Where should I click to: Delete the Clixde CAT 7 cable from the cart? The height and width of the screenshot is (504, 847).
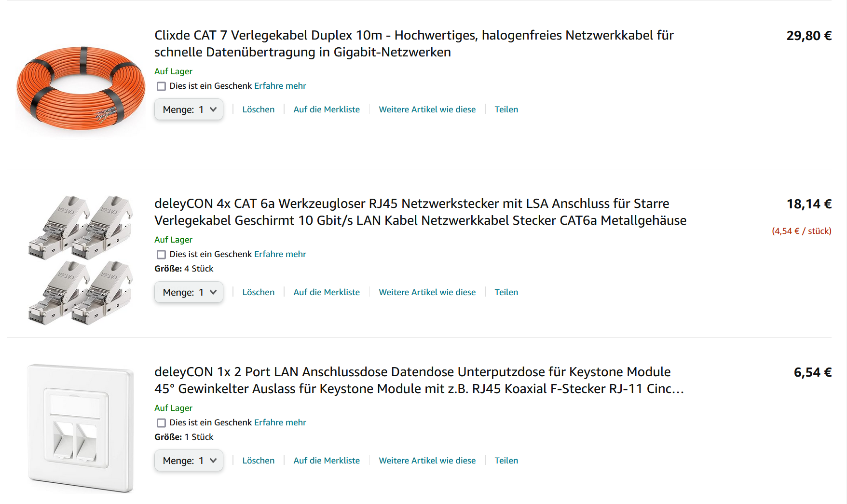pyautogui.click(x=259, y=109)
